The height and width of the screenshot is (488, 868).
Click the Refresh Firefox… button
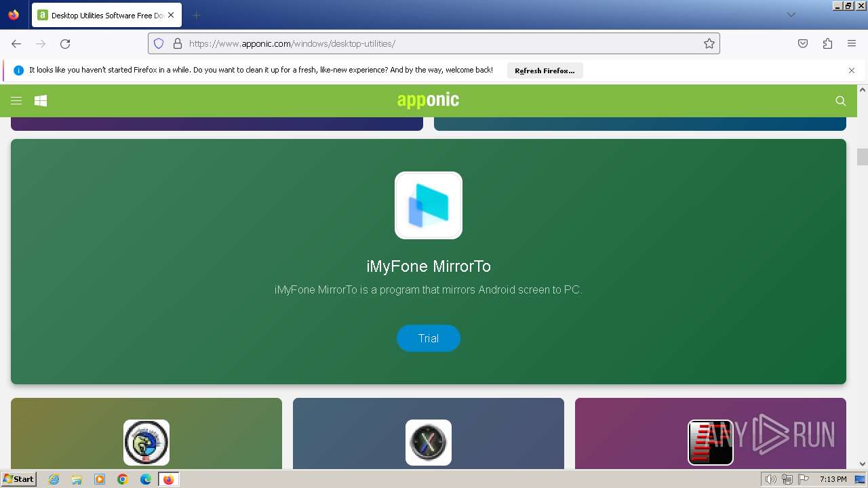[545, 70]
